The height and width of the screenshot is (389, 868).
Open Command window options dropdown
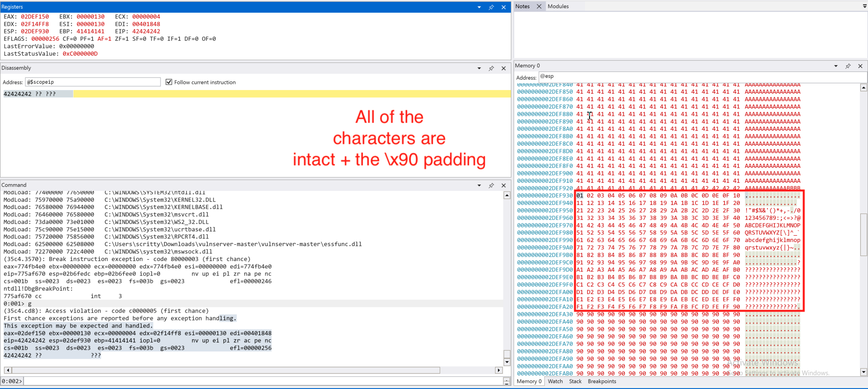point(479,185)
